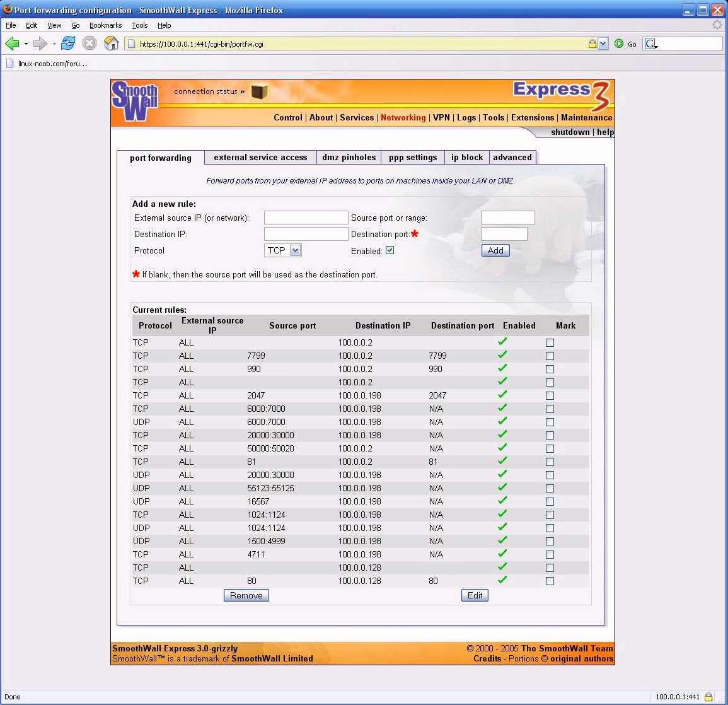Open the Services navigation link
The height and width of the screenshot is (705, 728).
click(x=357, y=117)
